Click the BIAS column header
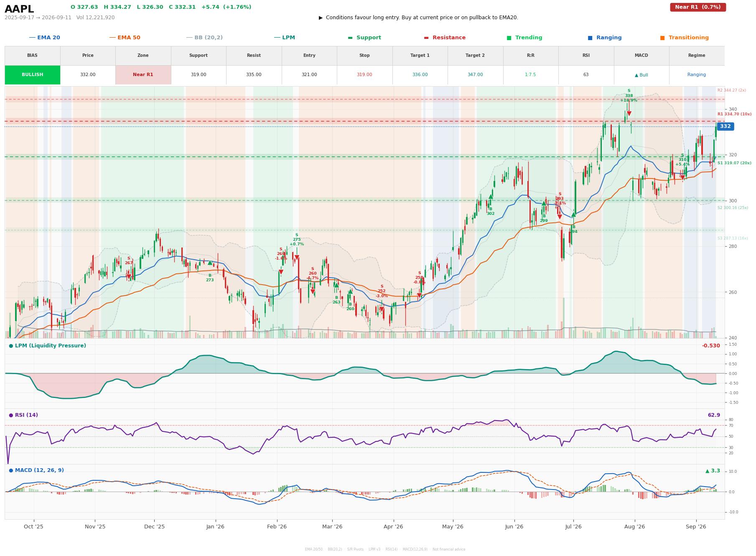Screen dimensions: 756x556 [x=33, y=56]
